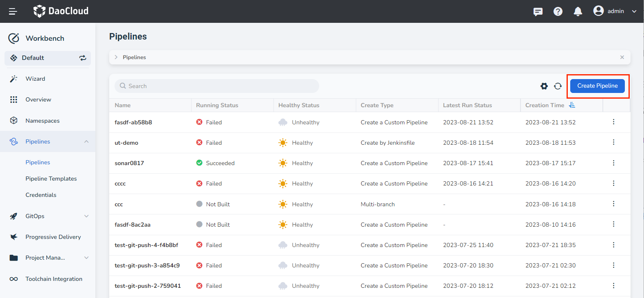The width and height of the screenshot is (644, 298).
Task: Open pipeline test-git-push-4-f4b8bf
Action: click(x=146, y=245)
